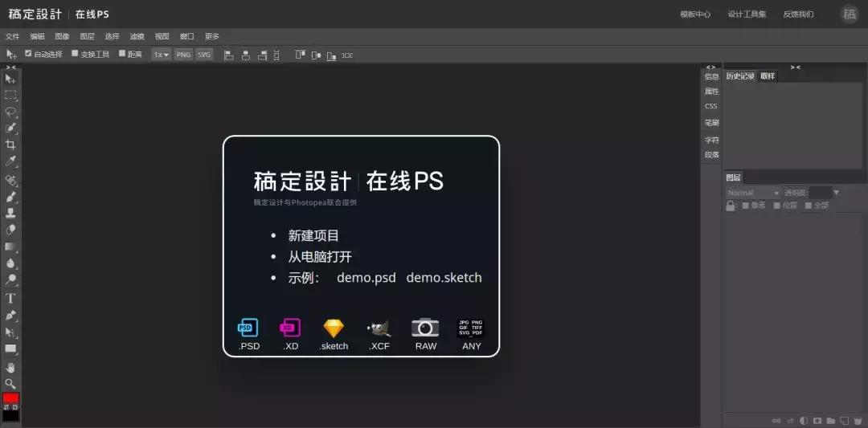Viewport: 868px width, 428px height.
Task: Click the black background color swatch
Action: tap(10, 414)
